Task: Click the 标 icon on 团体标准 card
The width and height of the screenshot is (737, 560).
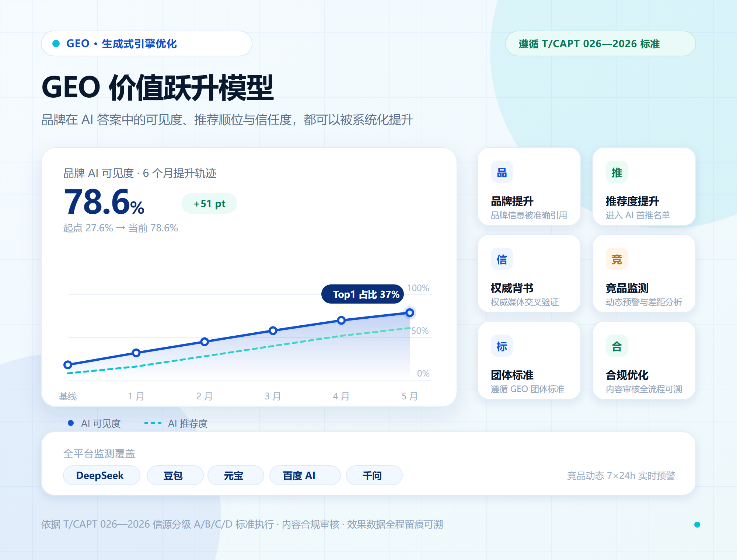Action: coord(502,346)
